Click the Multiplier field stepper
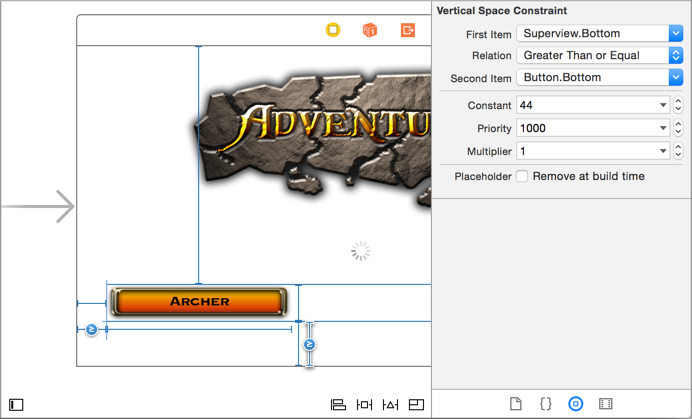 pyautogui.click(x=678, y=151)
